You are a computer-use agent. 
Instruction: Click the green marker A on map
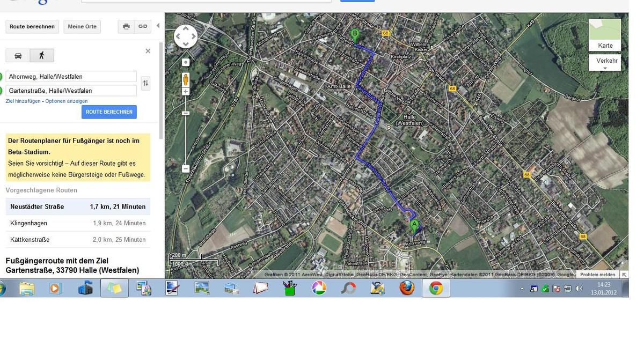414,226
